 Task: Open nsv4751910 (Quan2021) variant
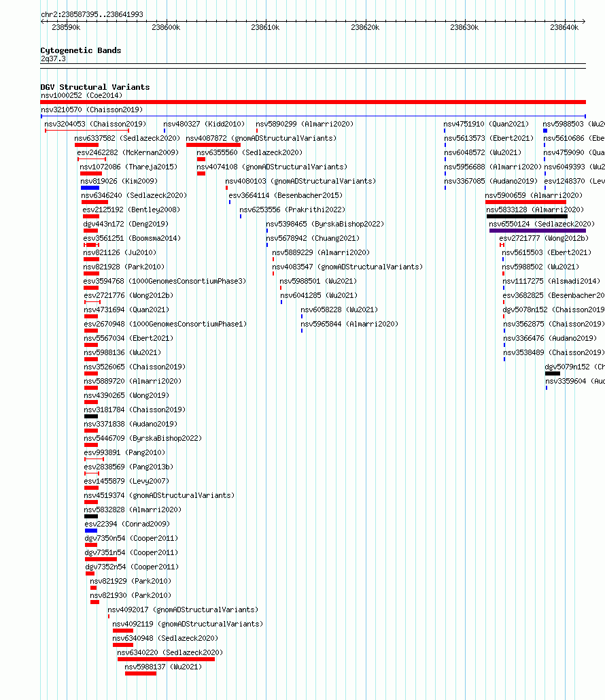486,124
